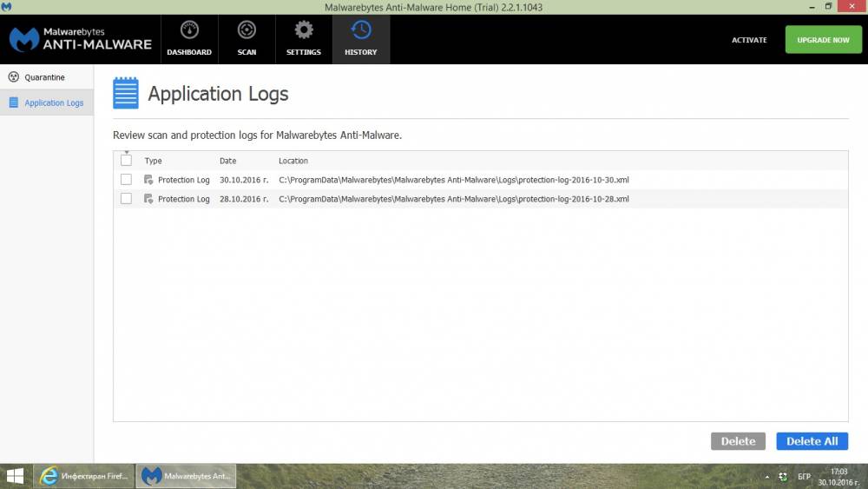The width and height of the screenshot is (868, 489).
Task: Click the Application Logs notepad sidebar icon
Action: [x=14, y=102]
